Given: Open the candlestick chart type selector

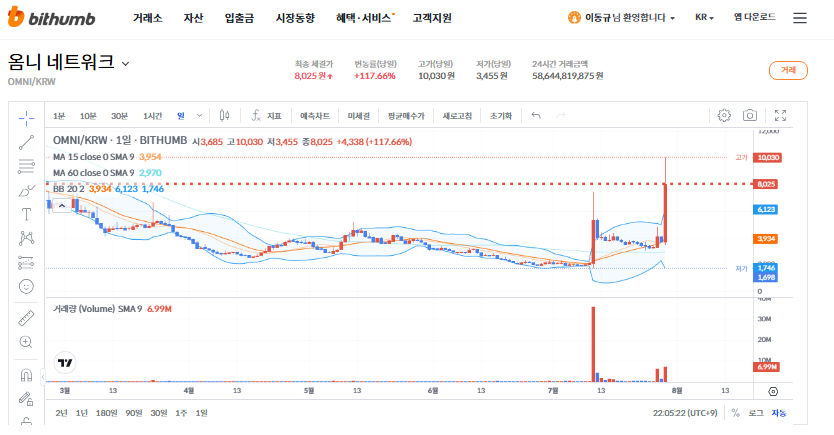Looking at the screenshot, I should [x=224, y=115].
